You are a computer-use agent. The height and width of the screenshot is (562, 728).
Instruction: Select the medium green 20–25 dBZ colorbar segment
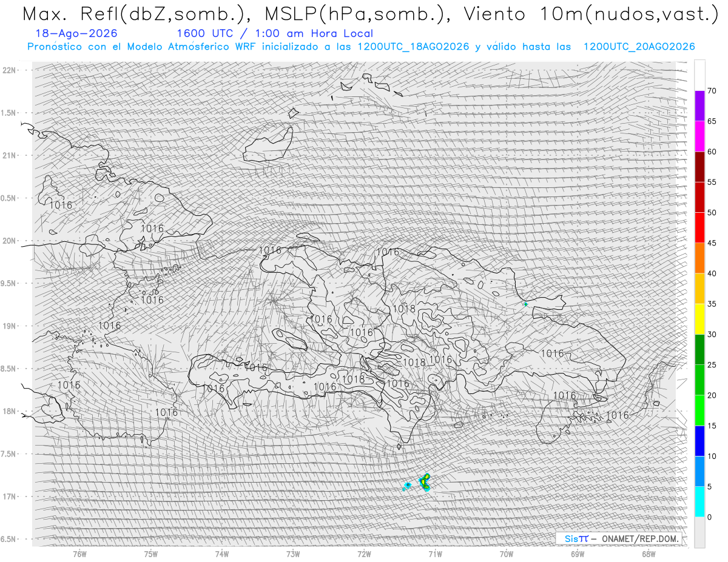point(699,380)
